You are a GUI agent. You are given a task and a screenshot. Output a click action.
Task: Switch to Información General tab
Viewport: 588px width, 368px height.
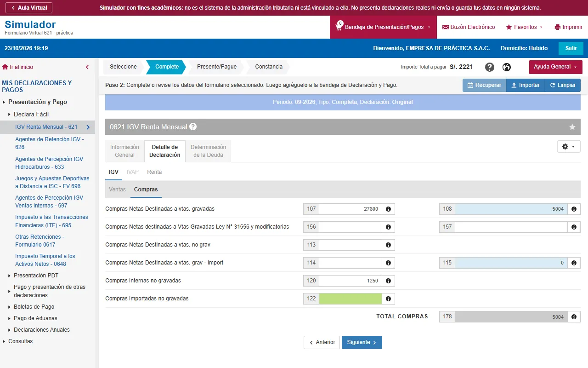124,151
